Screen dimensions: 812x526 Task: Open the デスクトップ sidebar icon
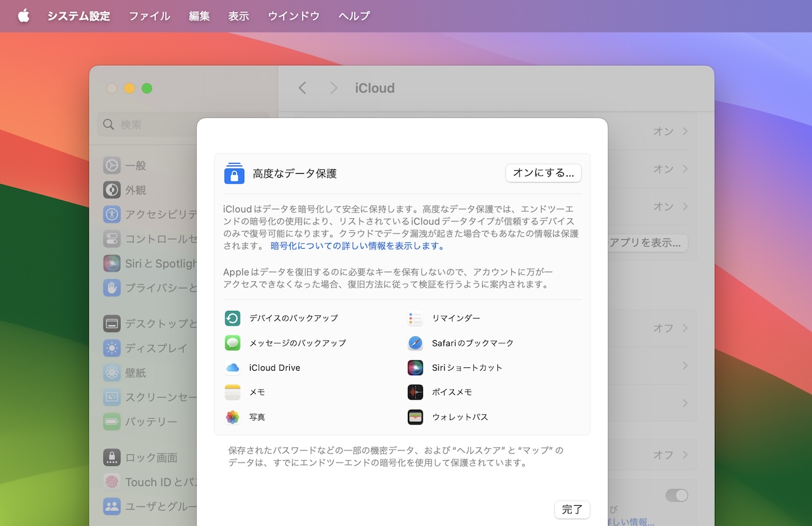[x=112, y=324]
